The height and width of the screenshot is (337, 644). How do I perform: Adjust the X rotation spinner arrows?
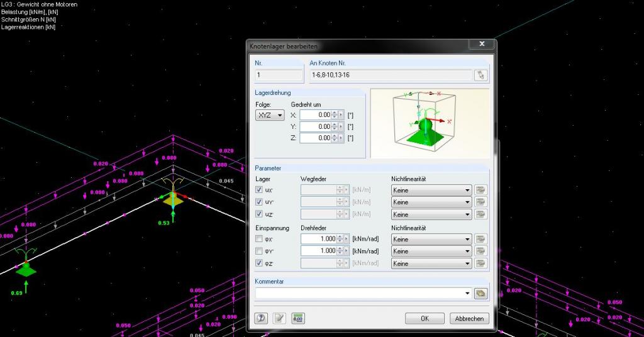[335, 115]
